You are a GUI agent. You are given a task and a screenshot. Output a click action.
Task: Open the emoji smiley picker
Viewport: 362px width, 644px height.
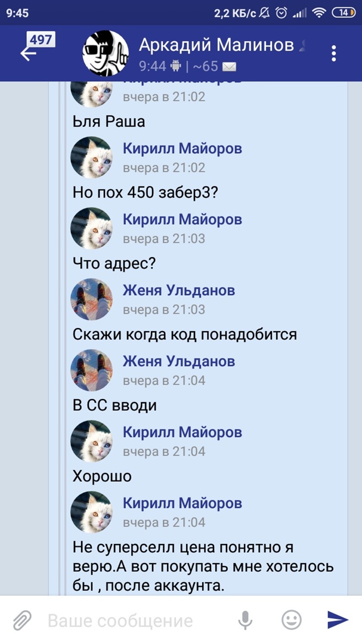pos(291,620)
